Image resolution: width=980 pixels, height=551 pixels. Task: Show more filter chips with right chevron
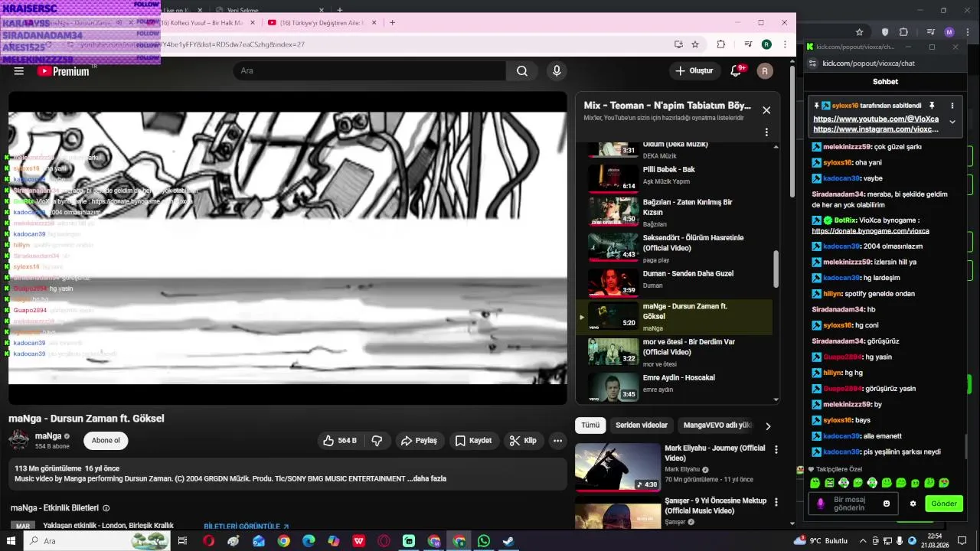pyautogui.click(x=768, y=426)
